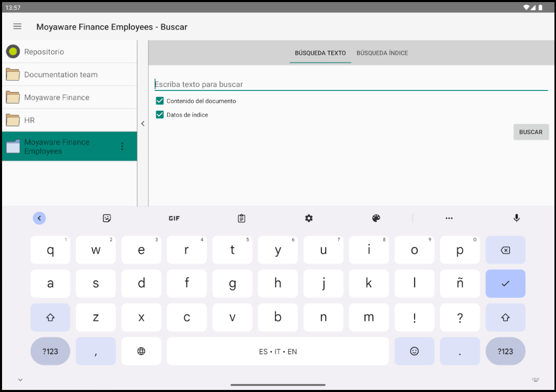The width and height of the screenshot is (556, 392).
Task: Switch to Búsqueda Índice tab
Action: pos(382,53)
